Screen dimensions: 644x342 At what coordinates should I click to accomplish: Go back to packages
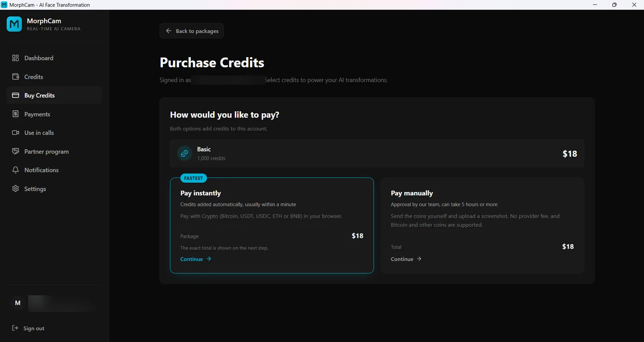[x=192, y=31]
